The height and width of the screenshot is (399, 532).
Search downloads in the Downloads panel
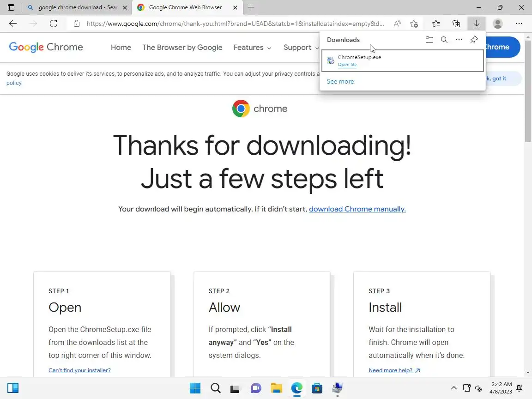coord(444,40)
